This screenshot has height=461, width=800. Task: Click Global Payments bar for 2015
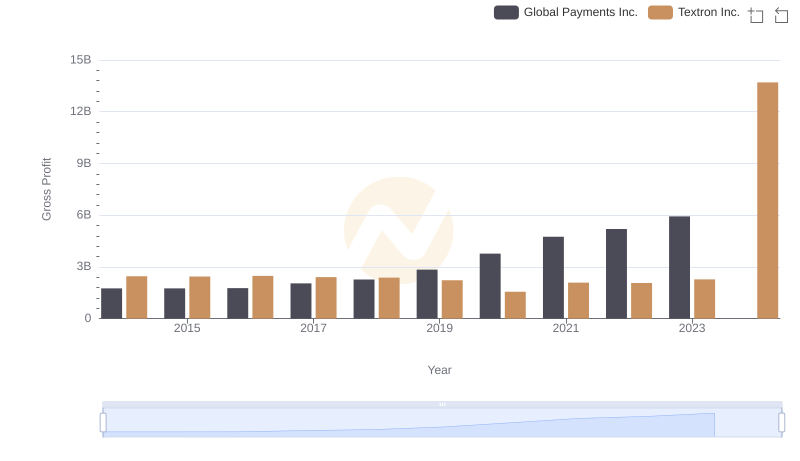[174, 303]
